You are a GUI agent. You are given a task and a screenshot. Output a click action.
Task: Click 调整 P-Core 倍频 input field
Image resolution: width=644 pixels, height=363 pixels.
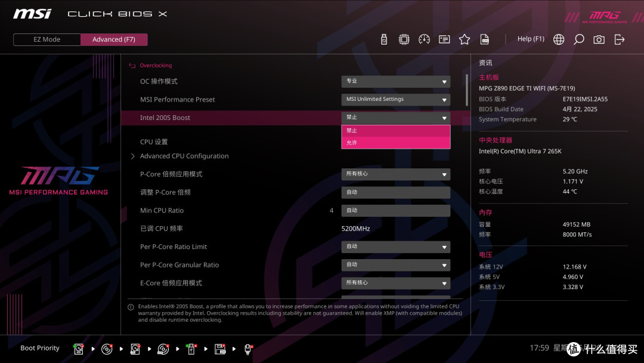395,192
